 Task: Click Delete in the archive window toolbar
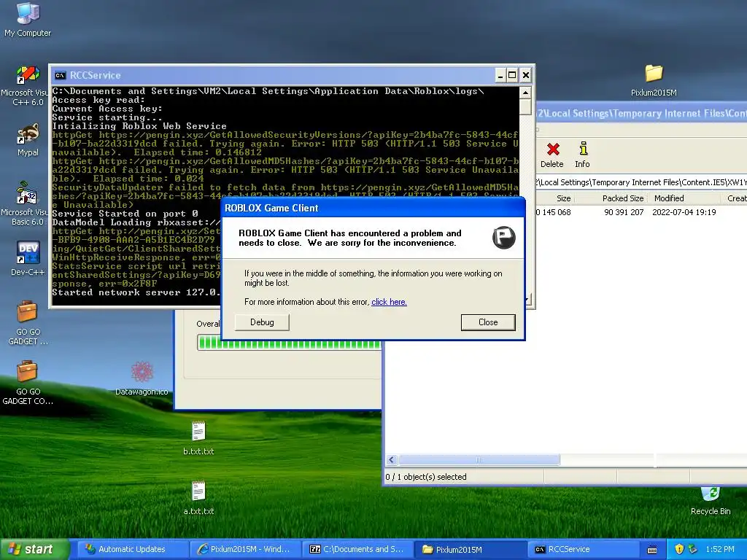coord(552,155)
